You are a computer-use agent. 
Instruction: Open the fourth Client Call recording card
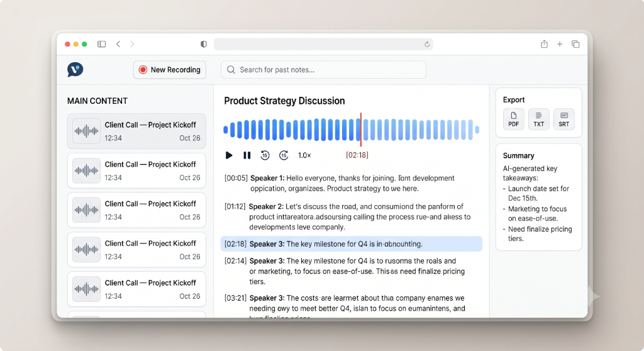136,250
